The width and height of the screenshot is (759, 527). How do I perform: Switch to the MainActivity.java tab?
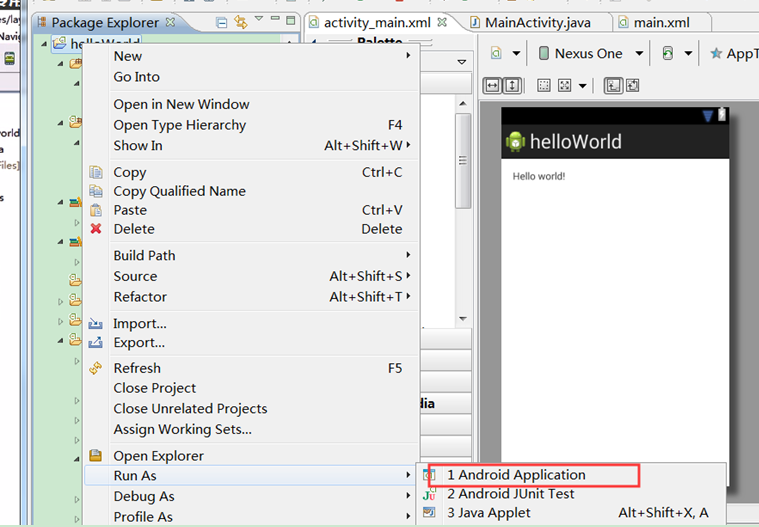point(537,23)
